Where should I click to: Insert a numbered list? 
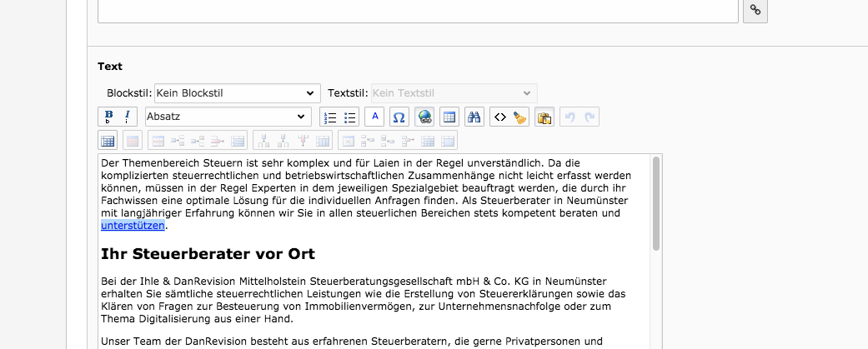[329, 117]
